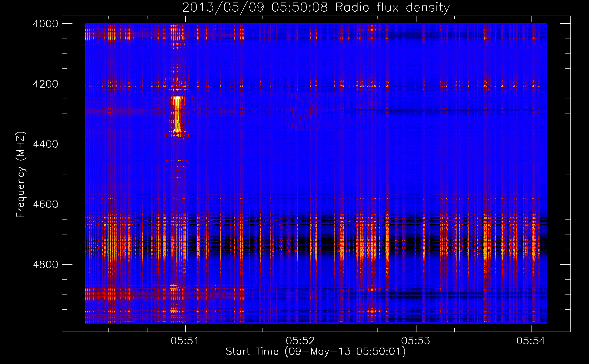The height and width of the screenshot is (364, 589).
Task: Select the 4800 frequency tick label
Action: pyautogui.click(x=46, y=265)
